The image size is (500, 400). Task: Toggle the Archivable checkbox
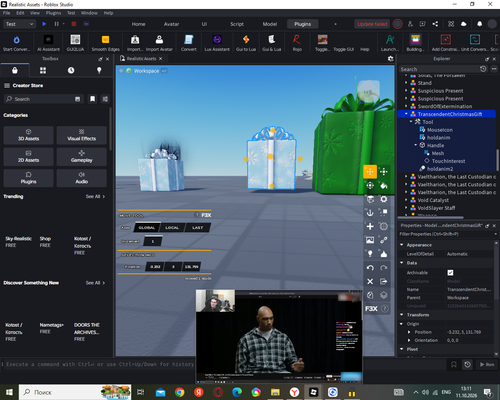pos(450,273)
